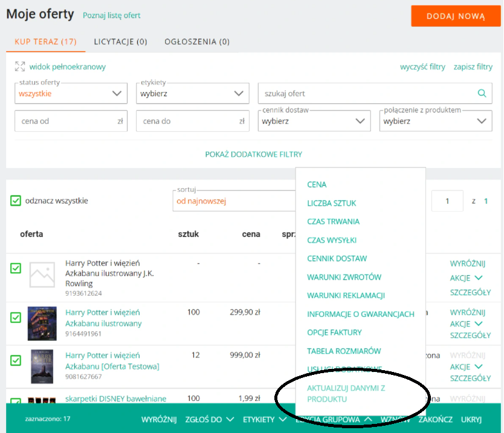Expand 'połączenie z produktem' dropdown
Screen dimensions: 504x433
coord(436,121)
